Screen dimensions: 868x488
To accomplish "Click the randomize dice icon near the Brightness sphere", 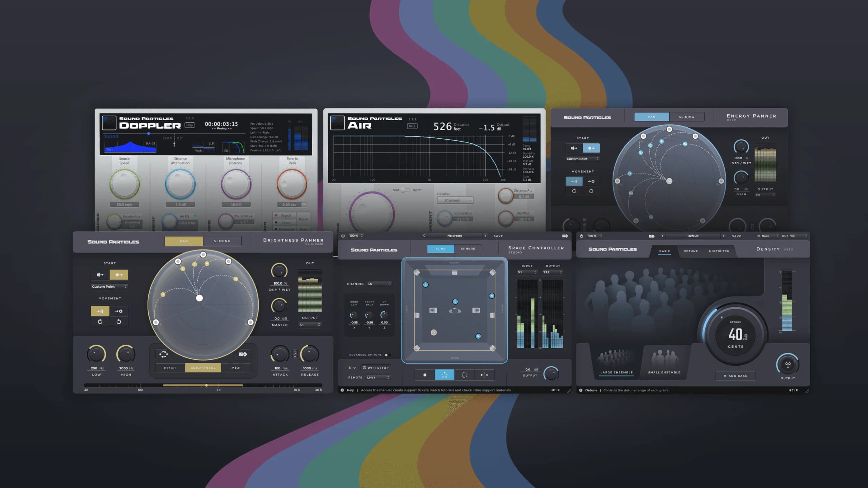I will coord(243,354).
